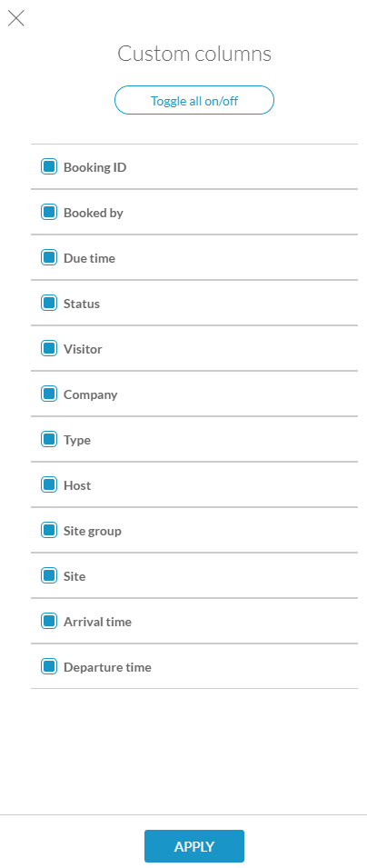Uncheck the Company checkbox
Screen dimensions: 367x868
(x=49, y=394)
